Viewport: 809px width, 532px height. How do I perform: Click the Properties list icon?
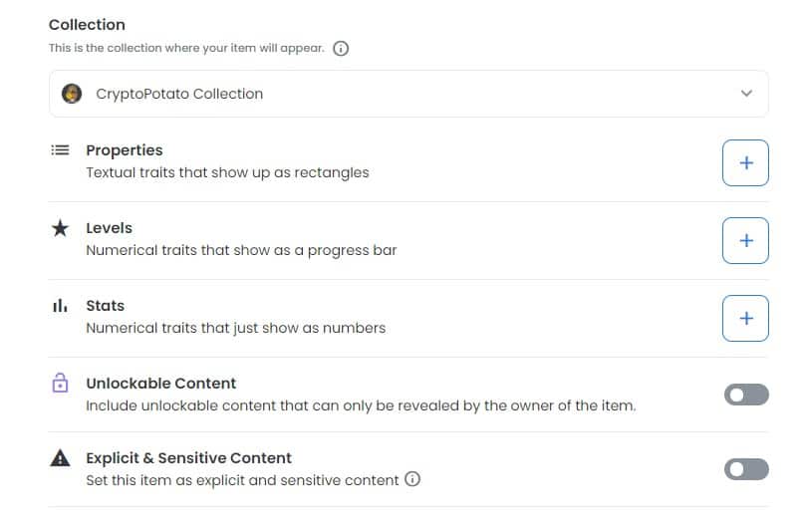[x=60, y=150]
